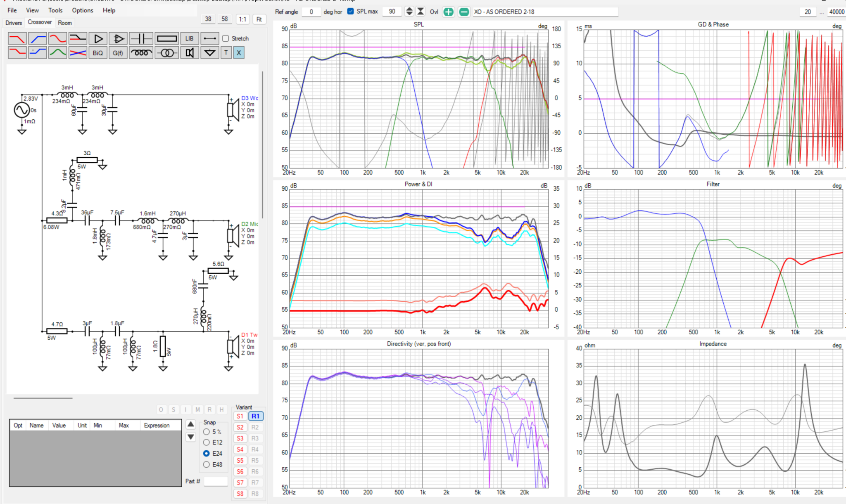The width and height of the screenshot is (846, 504).
Task: Remove overlay with green minus button
Action: pos(464,12)
